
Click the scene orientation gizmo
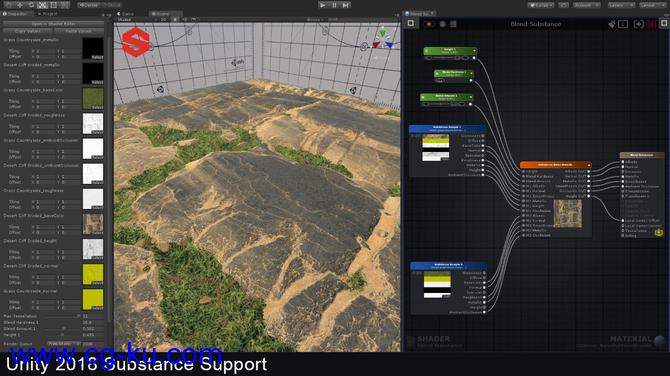click(382, 38)
